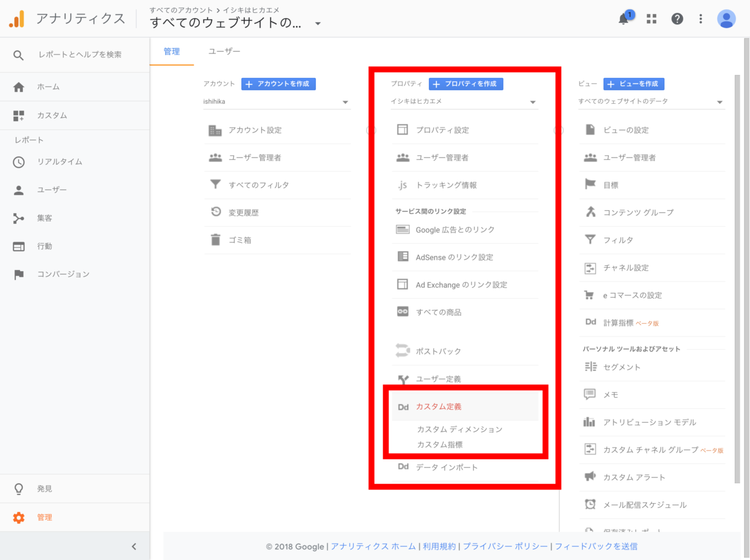750x560 pixels.
Task: Collapse the left sidebar with chevron
Action: [134, 547]
